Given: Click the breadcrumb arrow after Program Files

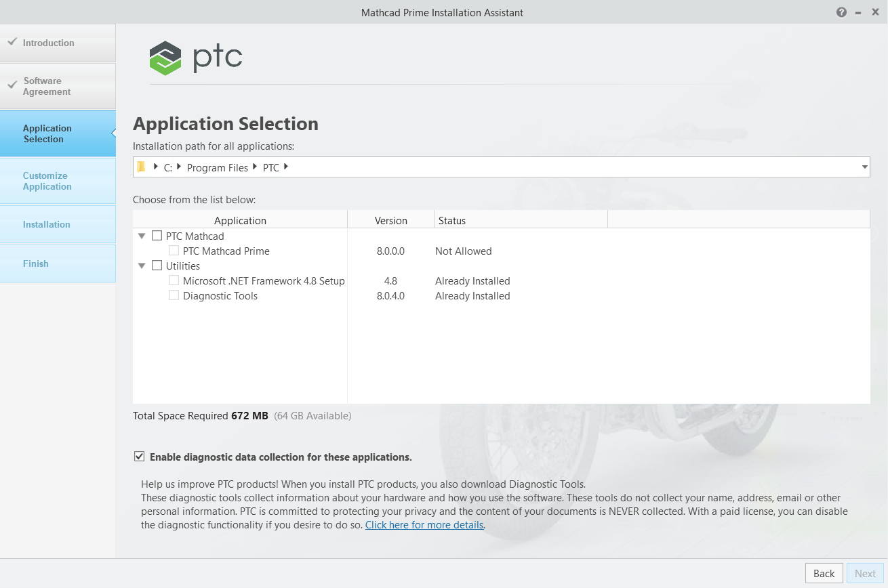Looking at the screenshot, I should [255, 167].
